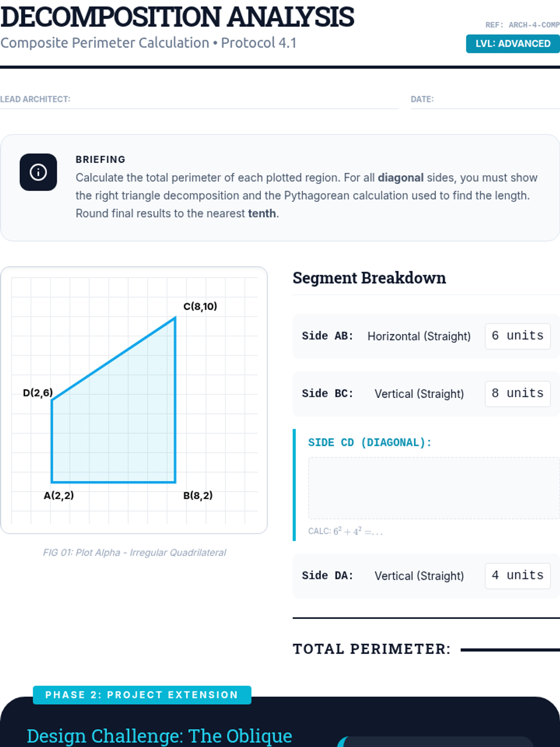This screenshot has width=560, height=747.
Task: Click the Side DA 4 units value
Action: tap(518, 576)
